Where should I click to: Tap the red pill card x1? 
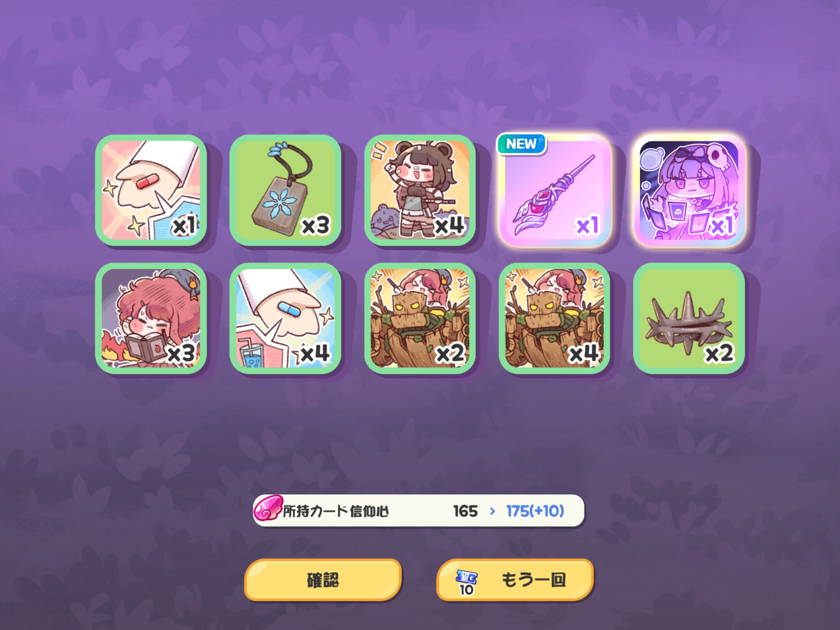point(151,190)
